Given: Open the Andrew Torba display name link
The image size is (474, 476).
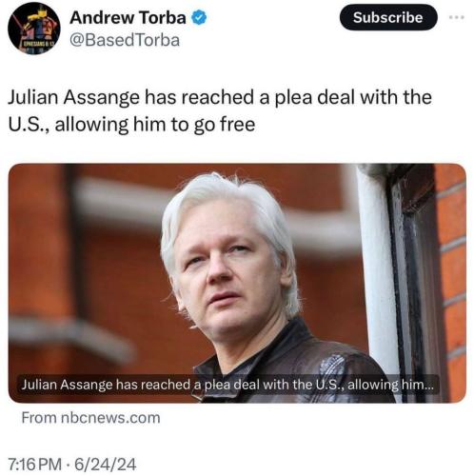Looking at the screenshot, I should point(128,18).
